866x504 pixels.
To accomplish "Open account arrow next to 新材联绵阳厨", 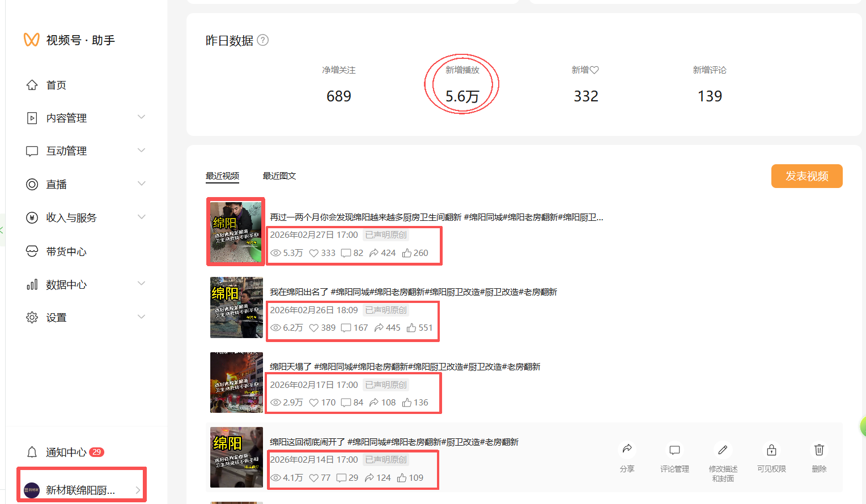I will (x=138, y=490).
